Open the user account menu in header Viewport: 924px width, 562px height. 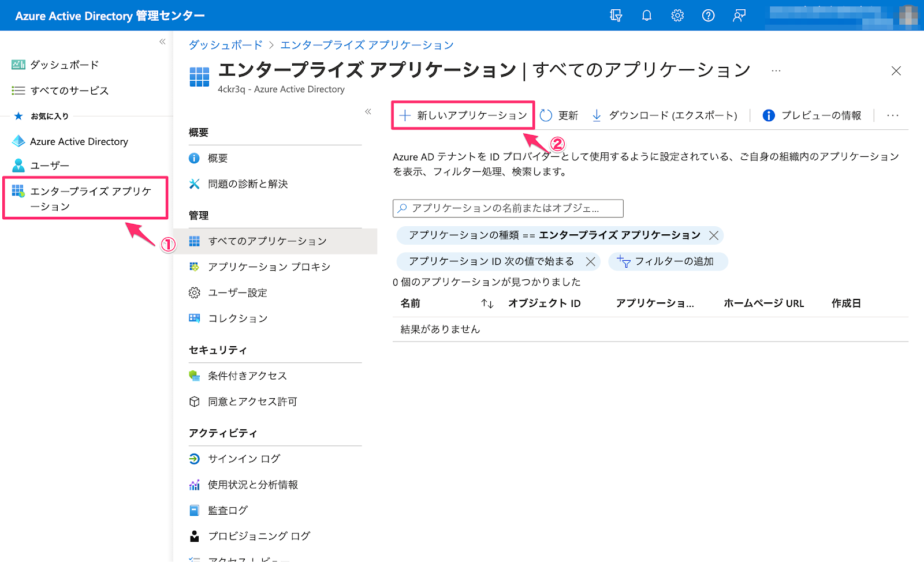pyautogui.click(x=843, y=16)
